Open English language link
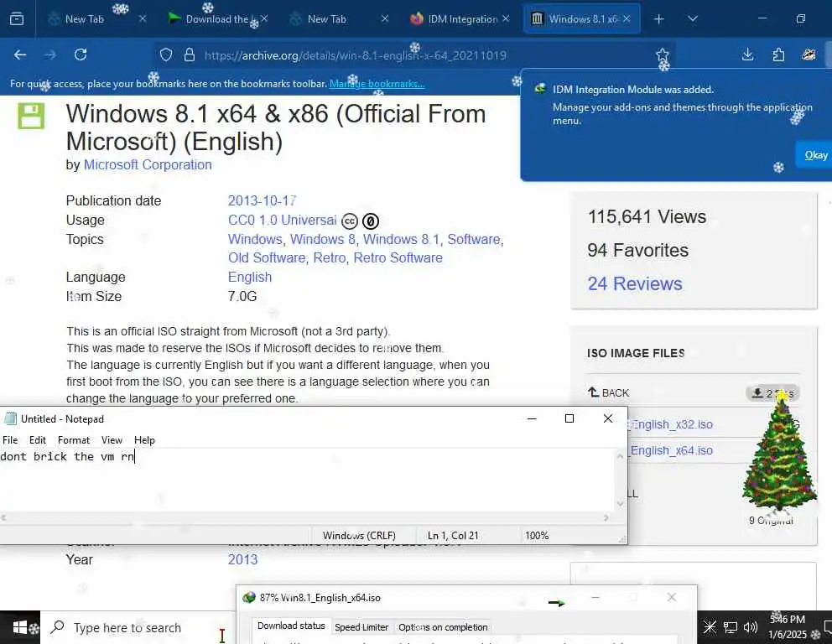 [x=250, y=278]
